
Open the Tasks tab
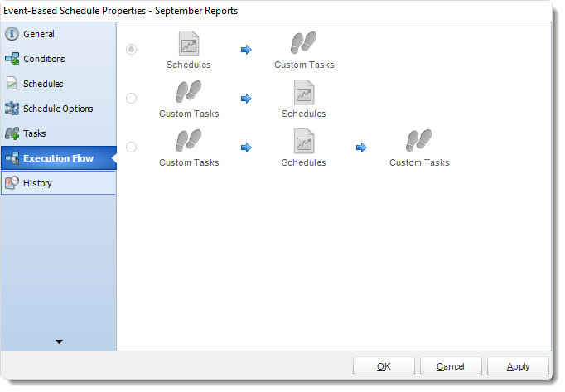pyautogui.click(x=59, y=133)
